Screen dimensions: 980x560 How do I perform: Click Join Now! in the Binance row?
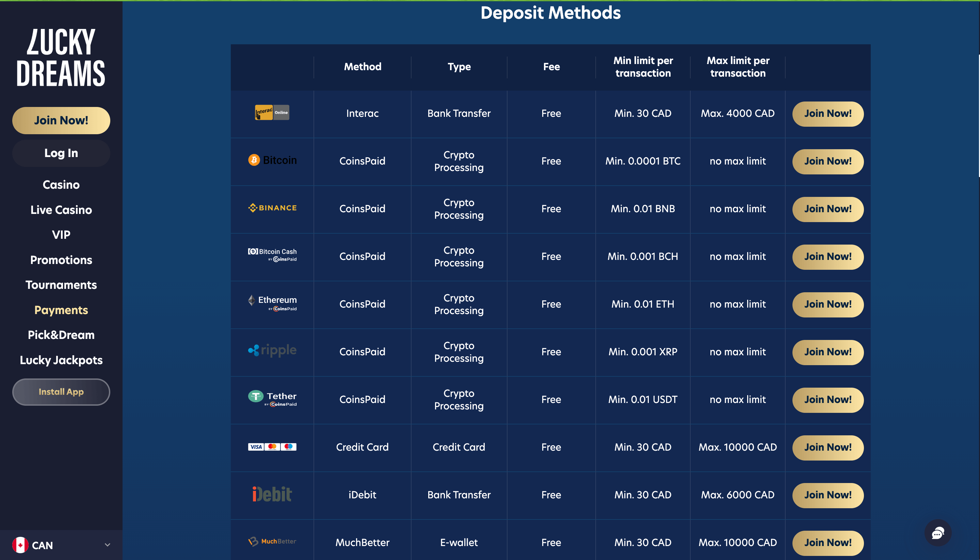(828, 209)
